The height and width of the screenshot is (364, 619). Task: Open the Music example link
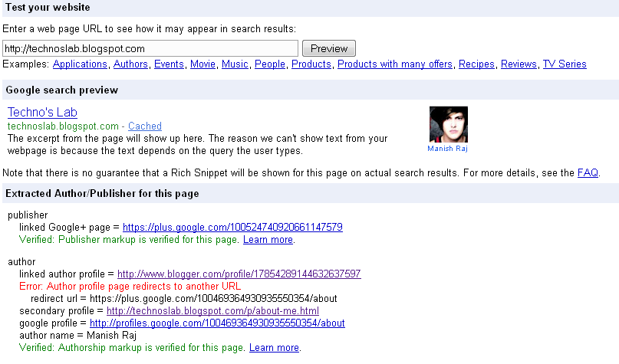(x=235, y=64)
